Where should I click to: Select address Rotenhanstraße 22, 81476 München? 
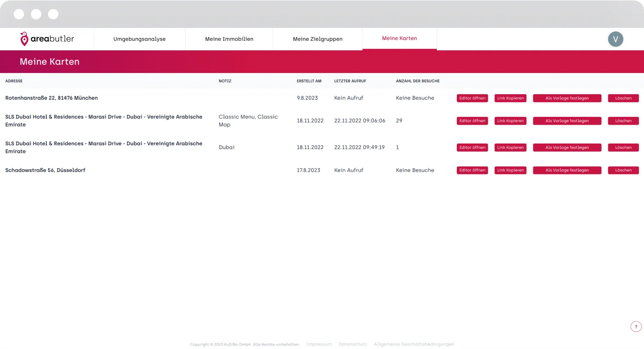[x=52, y=98]
